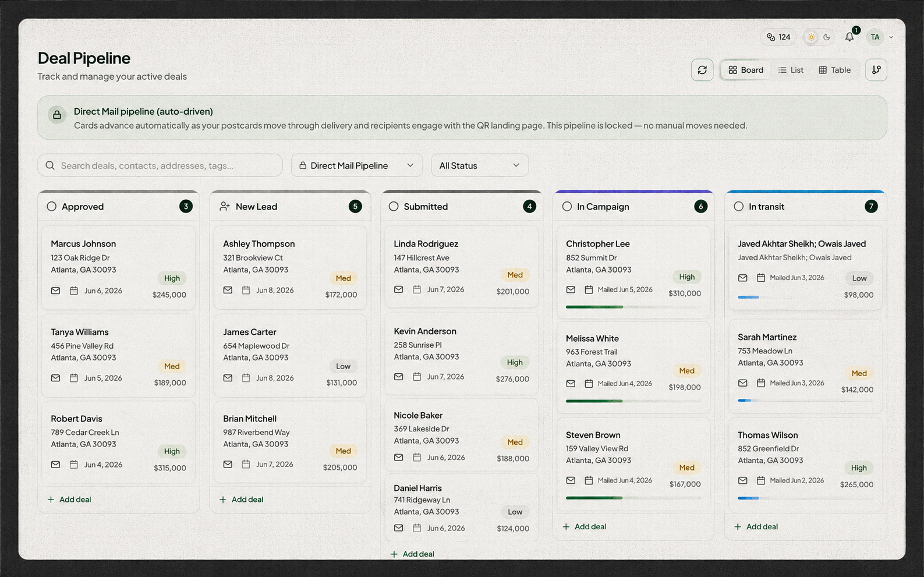Click mail icon on Nicole Baker card
924x577 pixels.
pyautogui.click(x=398, y=458)
